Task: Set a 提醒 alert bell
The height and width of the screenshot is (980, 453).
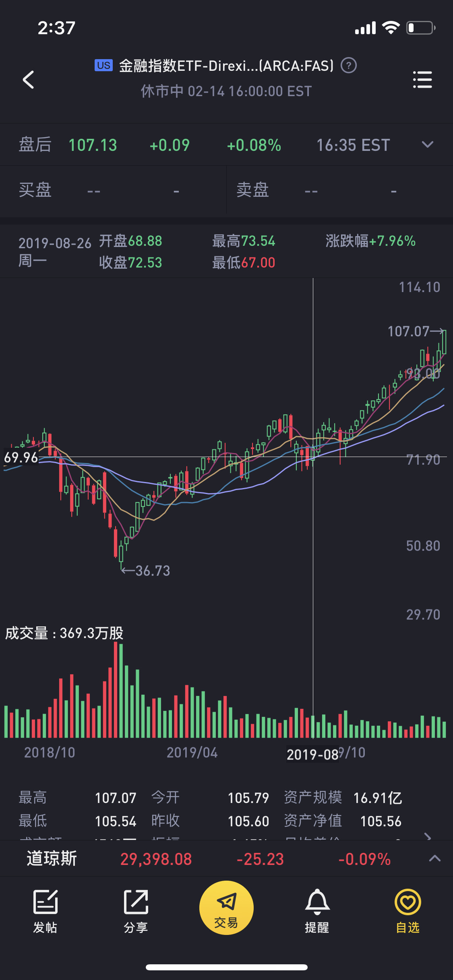Action: (317, 911)
